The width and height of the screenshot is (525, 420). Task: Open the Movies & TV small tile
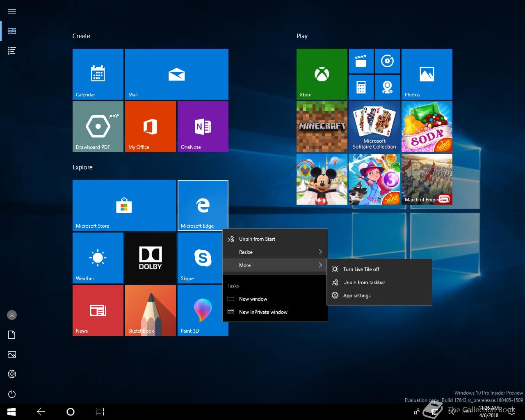pyautogui.click(x=361, y=61)
